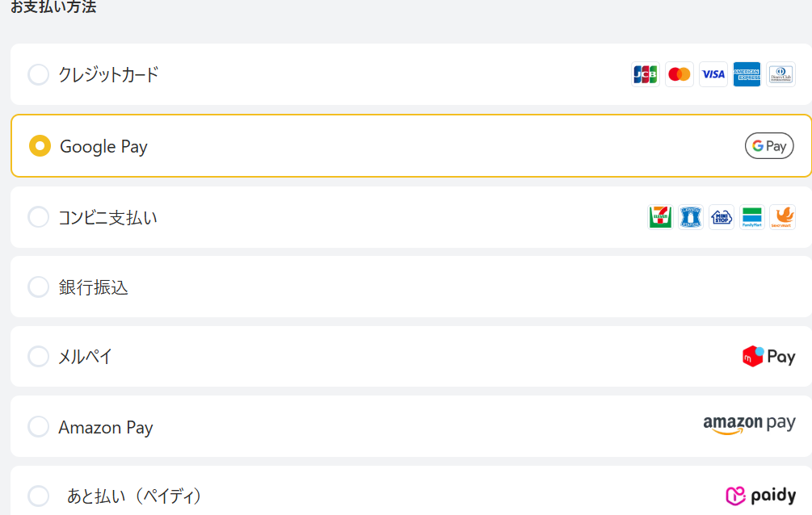Click the Mastercard logo
The width and height of the screenshot is (812, 515).
tap(679, 74)
